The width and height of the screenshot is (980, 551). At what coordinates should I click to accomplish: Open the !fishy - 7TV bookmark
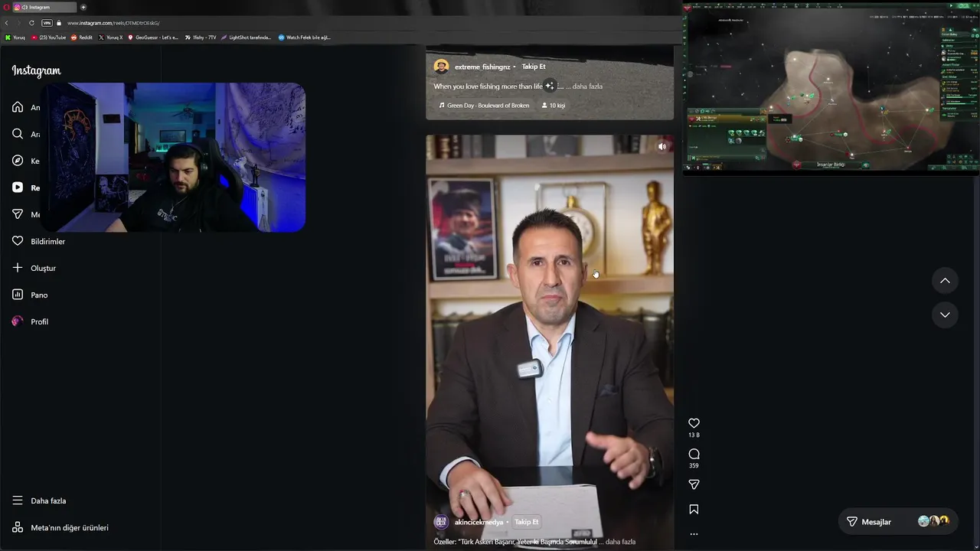coord(201,37)
